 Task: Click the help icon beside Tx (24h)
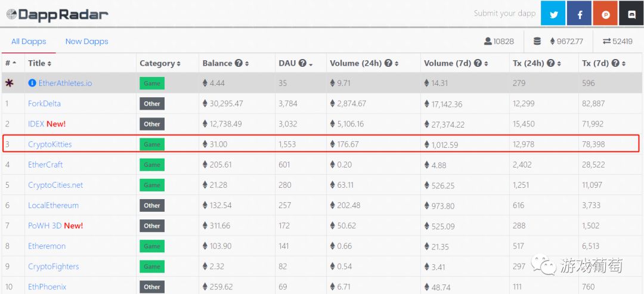pos(550,63)
